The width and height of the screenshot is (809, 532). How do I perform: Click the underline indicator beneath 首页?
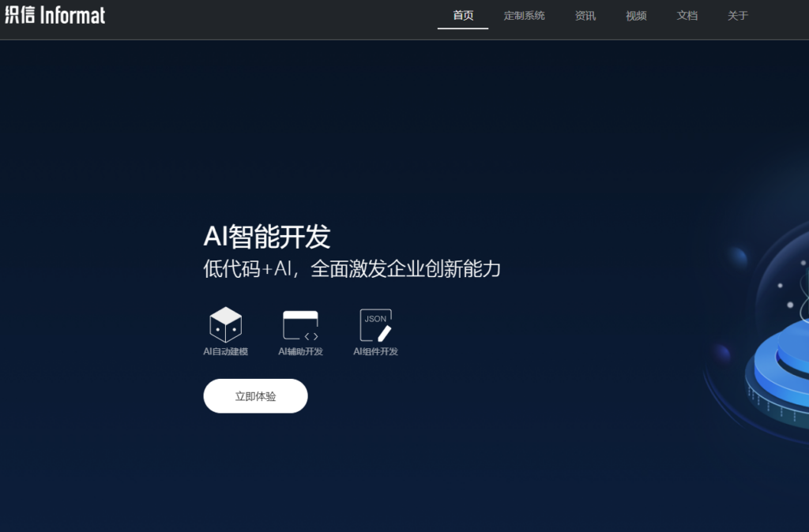point(462,28)
